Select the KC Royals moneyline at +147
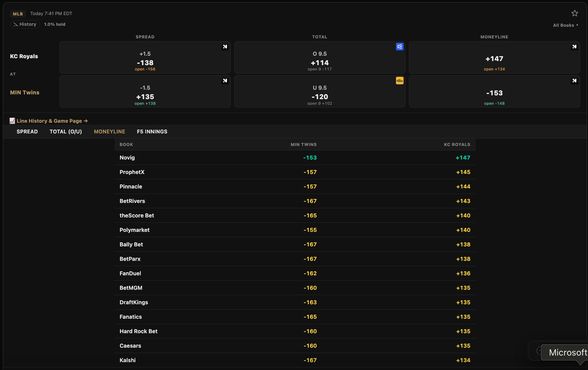The width and height of the screenshot is (588, 370). coord(495,58)
